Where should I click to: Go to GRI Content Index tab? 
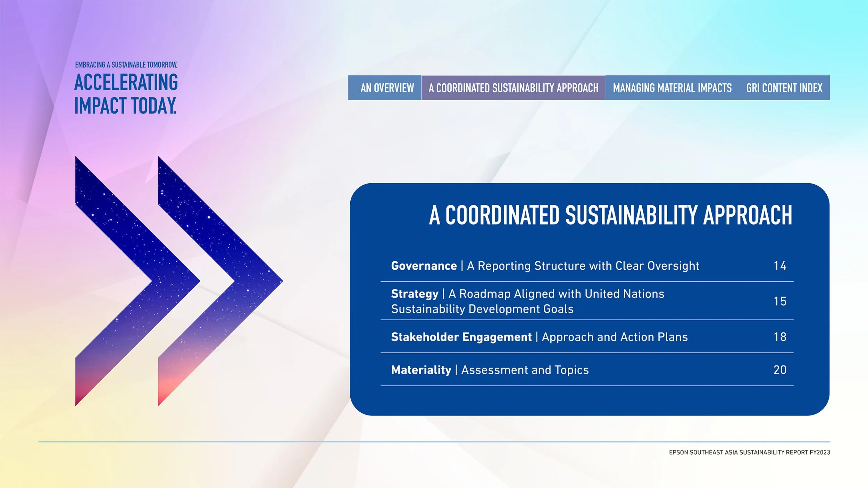coord(784,88)
